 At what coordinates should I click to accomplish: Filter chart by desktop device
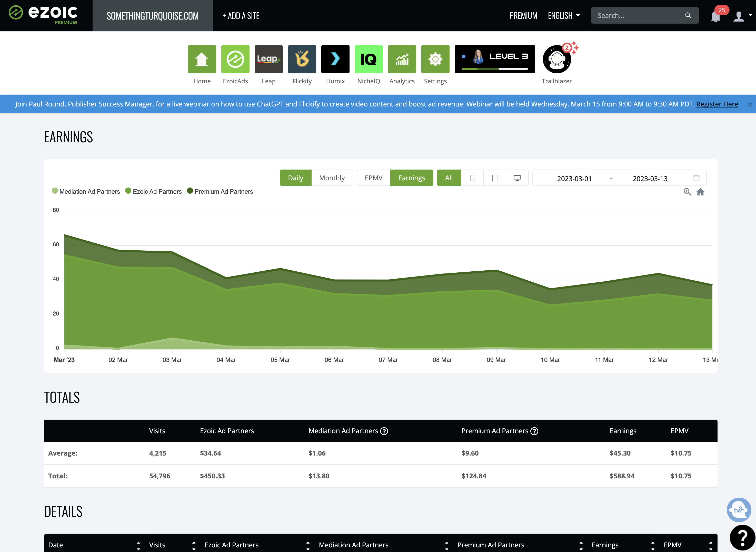coord(517,178)
